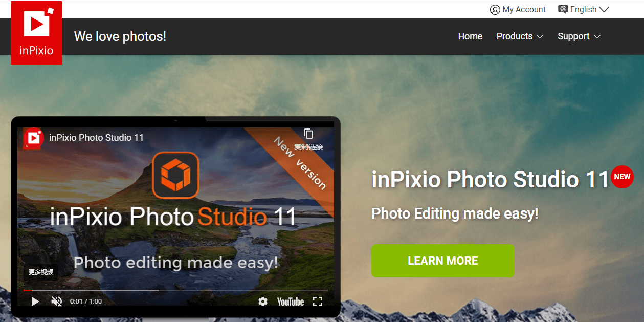Expand the Support menu
The height and width of the screenshot is (322, 644).
[579, 36]
